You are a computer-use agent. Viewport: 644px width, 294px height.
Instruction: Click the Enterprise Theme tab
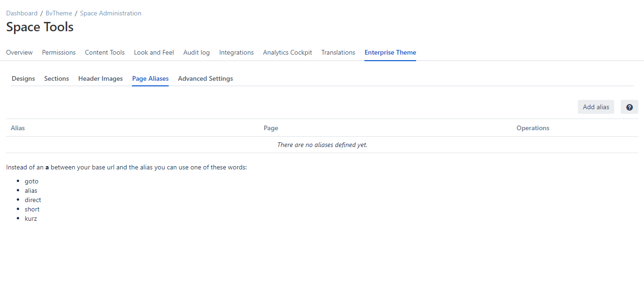click(x=390, y=52)
